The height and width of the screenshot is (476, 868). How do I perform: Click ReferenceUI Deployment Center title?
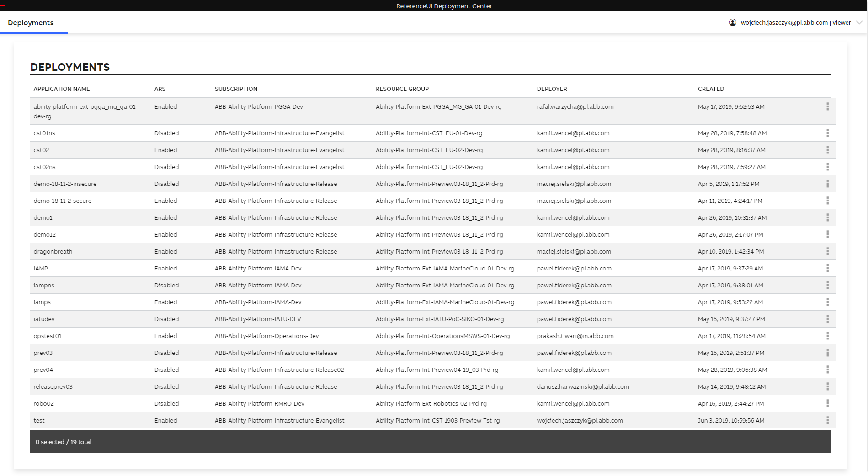coord(444,6)
